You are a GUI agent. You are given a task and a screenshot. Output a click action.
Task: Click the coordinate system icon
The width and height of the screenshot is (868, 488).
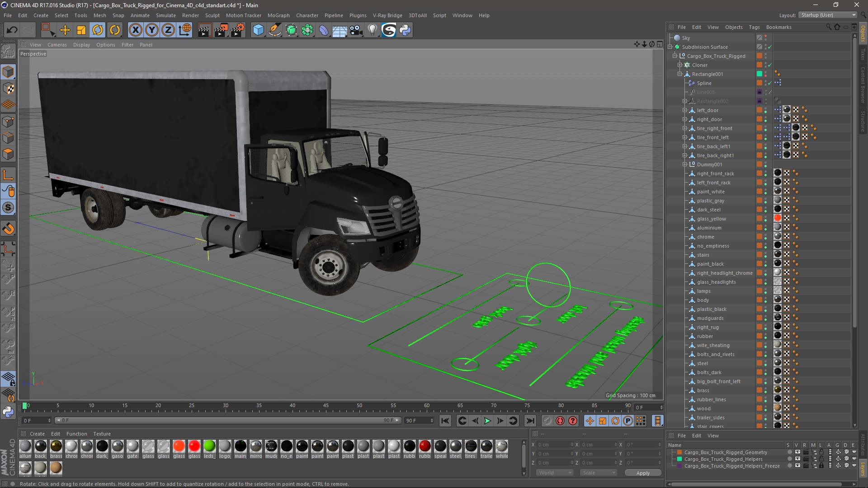[x=184, y=30]
